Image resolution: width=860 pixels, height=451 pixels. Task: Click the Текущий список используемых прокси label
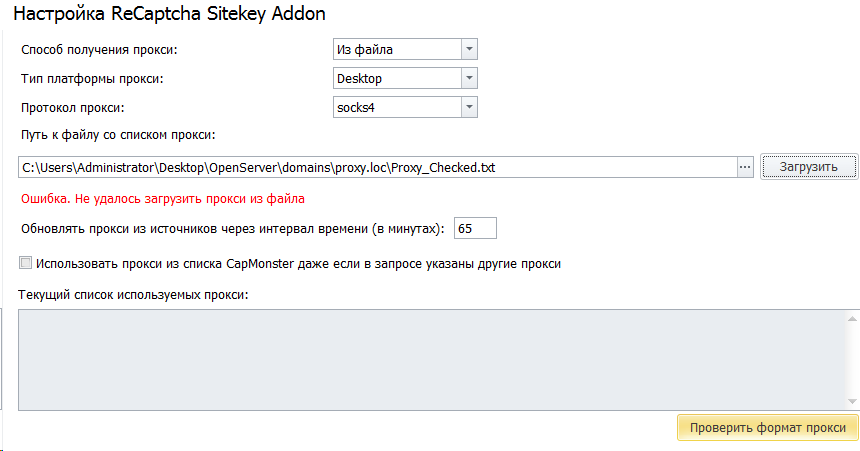133,294
